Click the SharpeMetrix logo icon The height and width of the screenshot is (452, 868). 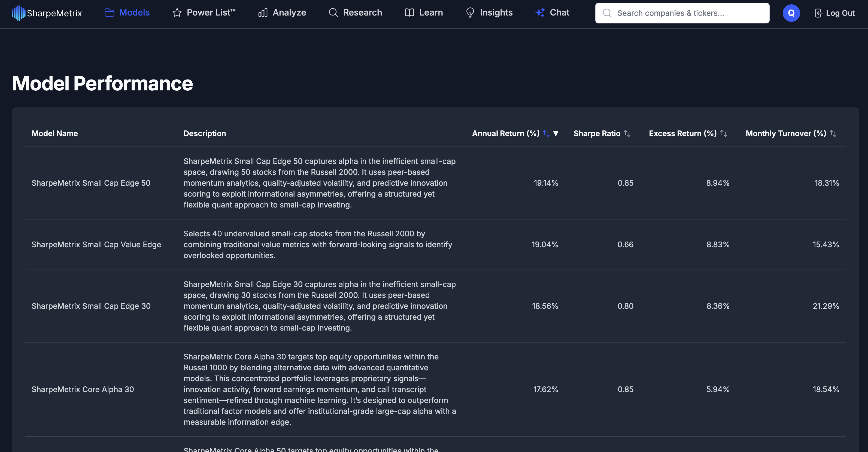[19, 13]
